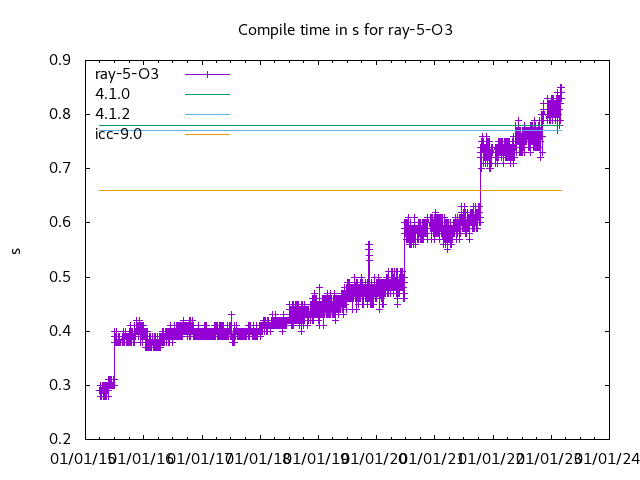
Task: Select the icc-9.0 legend label
Action: pos(118,134)
